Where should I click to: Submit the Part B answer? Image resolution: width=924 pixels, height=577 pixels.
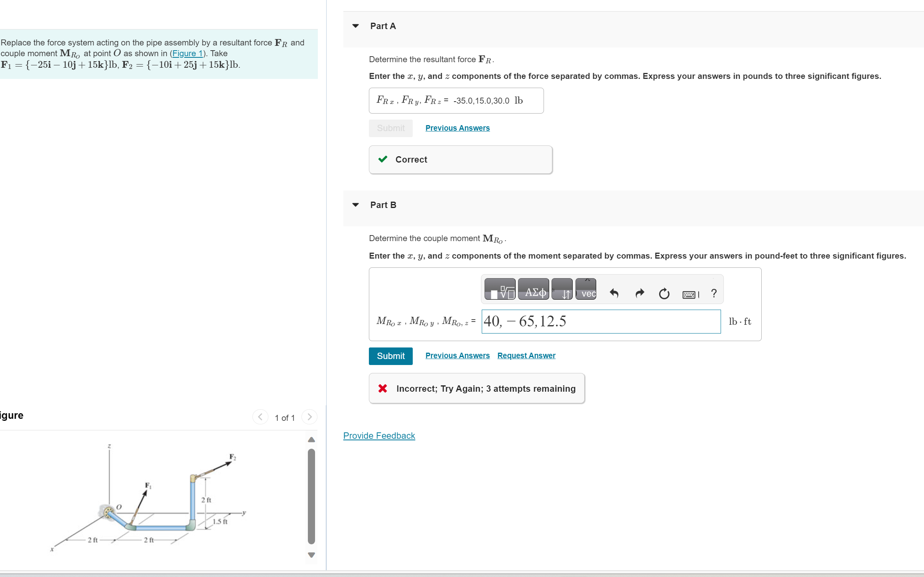click(390, 356)
